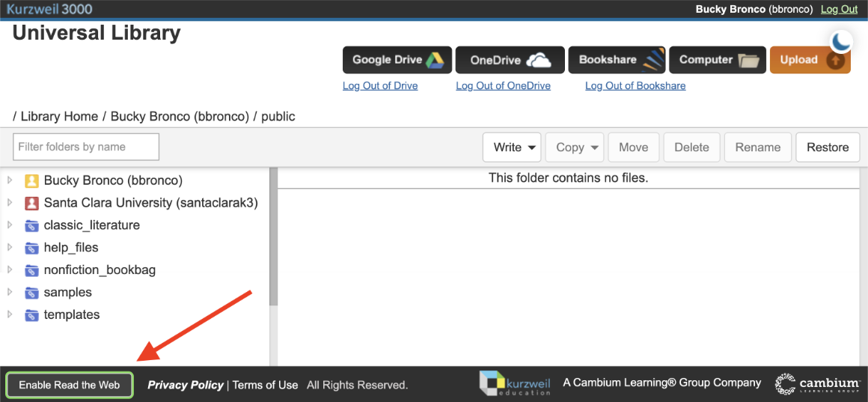
Task: Click templates folder icon
Action: 31,315
